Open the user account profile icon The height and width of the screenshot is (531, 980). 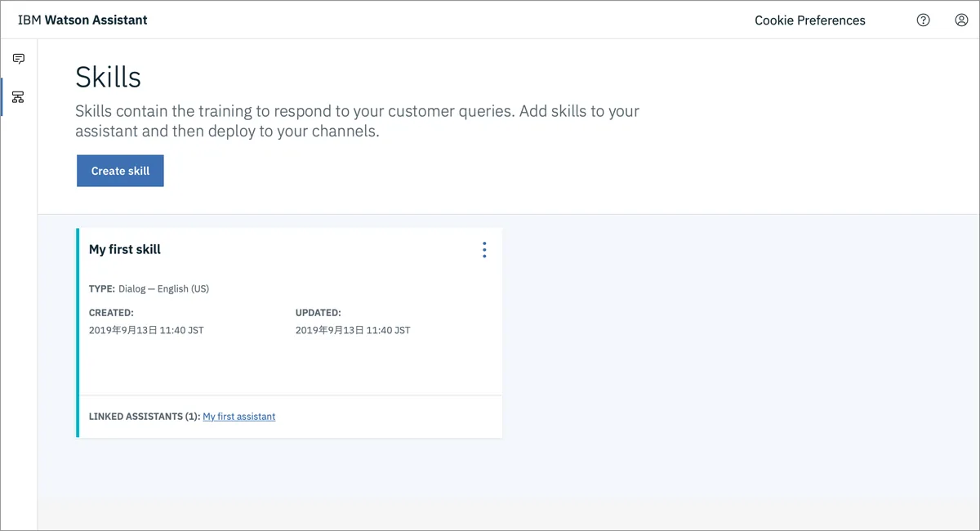point(961,20)
